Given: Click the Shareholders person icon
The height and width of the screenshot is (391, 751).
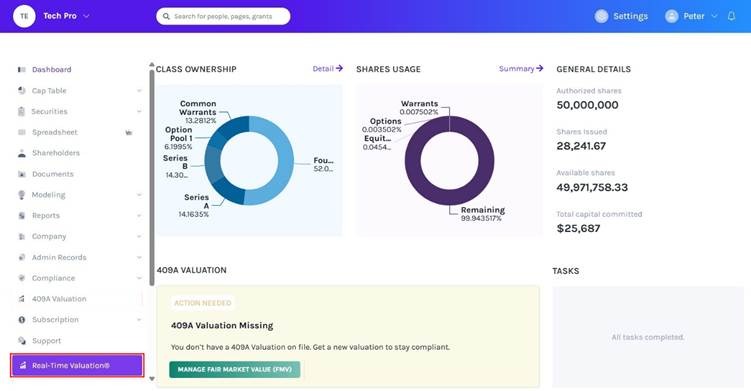Looking at the screenshot, I should tap(22, 153).
